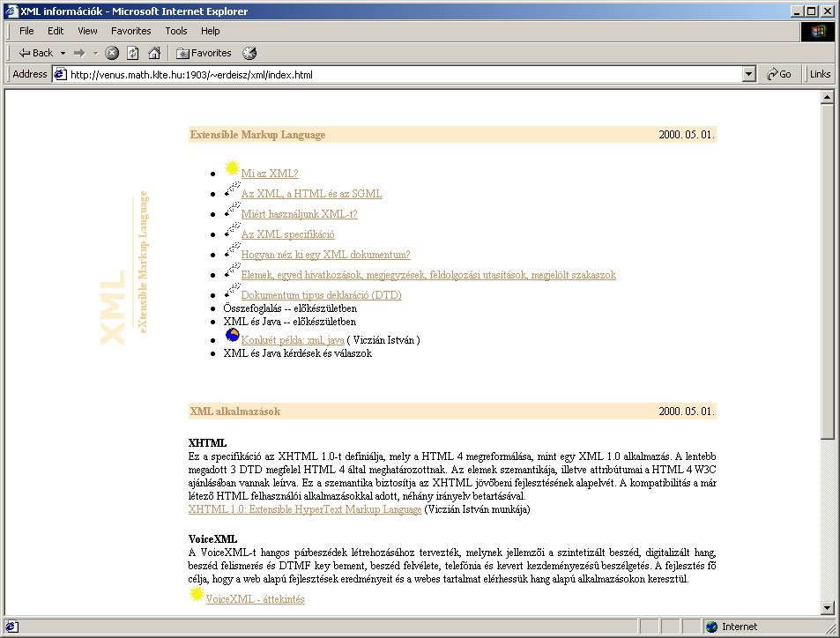
Task: Click footprints icon beside SGML link
Action: (232, 189)
